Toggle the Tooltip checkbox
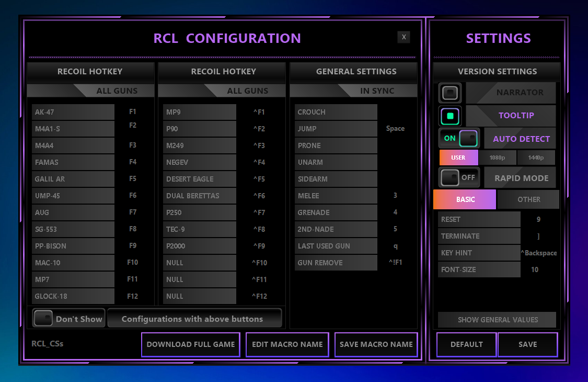Viewport: 588px width, 382px height. click(x=449, y=116)
